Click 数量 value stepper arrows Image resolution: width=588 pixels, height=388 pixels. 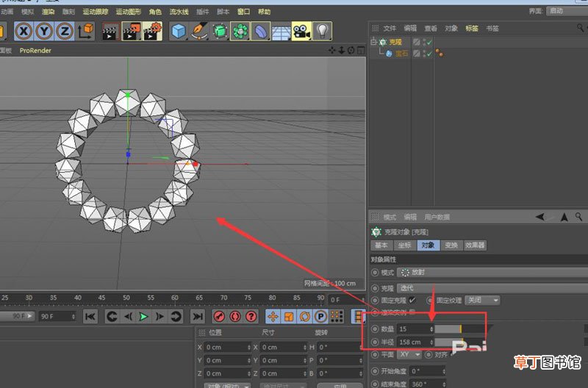click(x=431, y=328)
